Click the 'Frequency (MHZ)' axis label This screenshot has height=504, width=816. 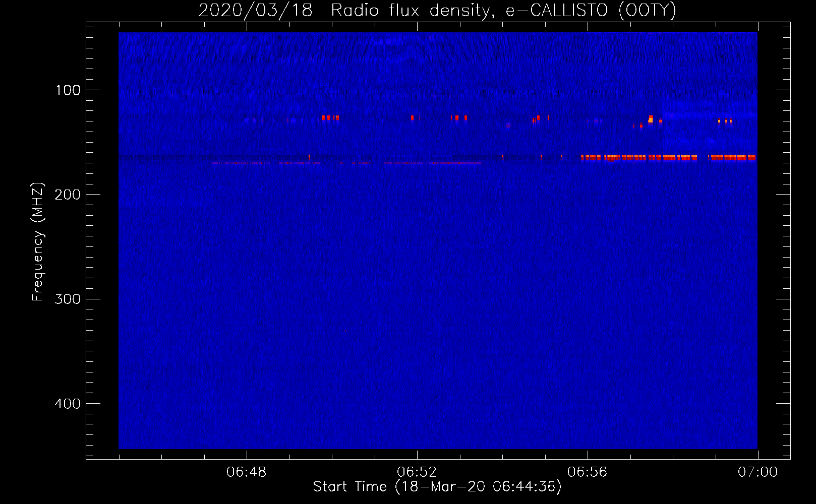coord(38,242)
